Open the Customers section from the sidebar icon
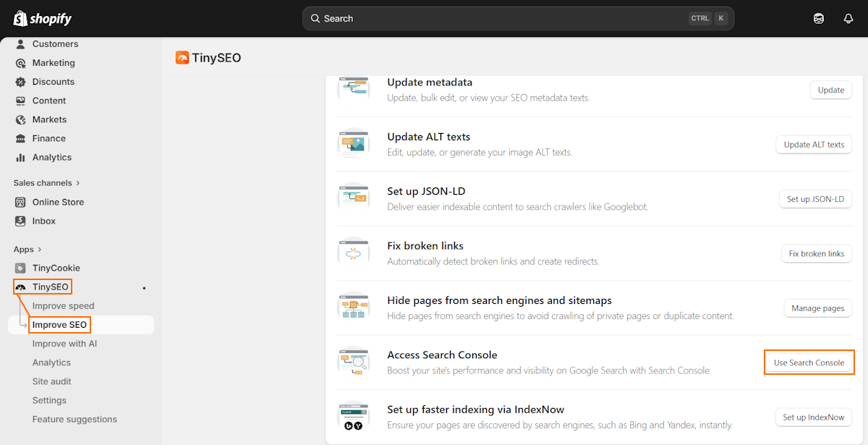This screenshot has height=445, width=868. (x=20, y=43)
